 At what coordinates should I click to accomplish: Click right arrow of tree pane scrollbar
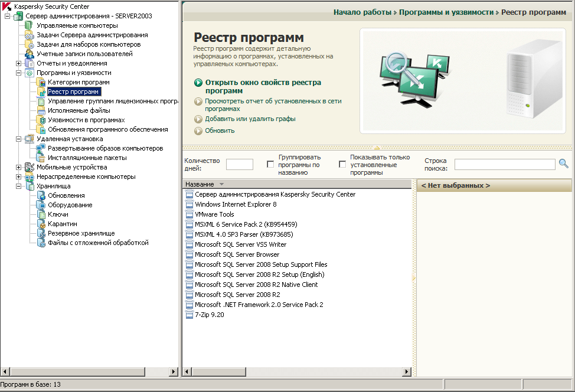[174, 372]
